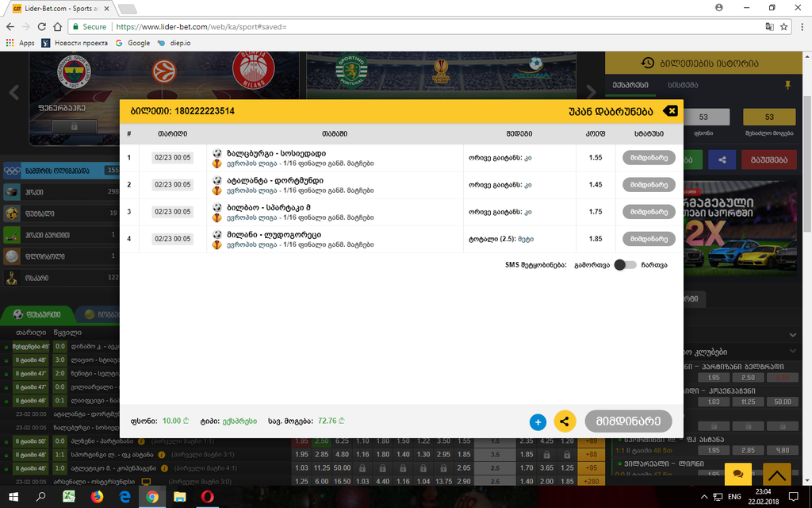Select the 02/23 00:05 date of row 1
The height and width of the screenshot is (508, 812).
click(172, 158)
